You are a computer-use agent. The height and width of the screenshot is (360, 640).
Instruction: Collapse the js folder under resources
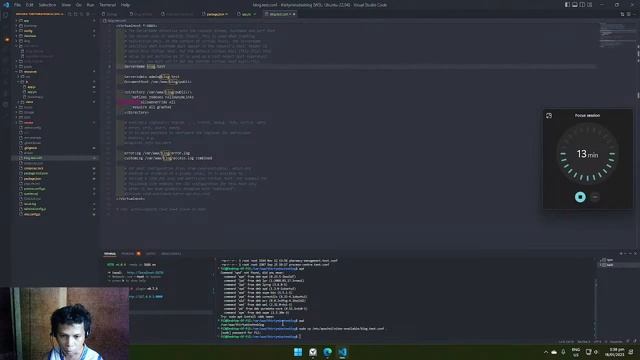[x=27, y=82]
